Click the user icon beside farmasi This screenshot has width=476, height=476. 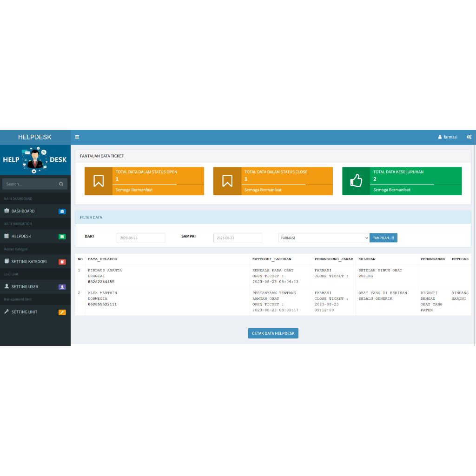pyautogui.click(x=440, y=137)
